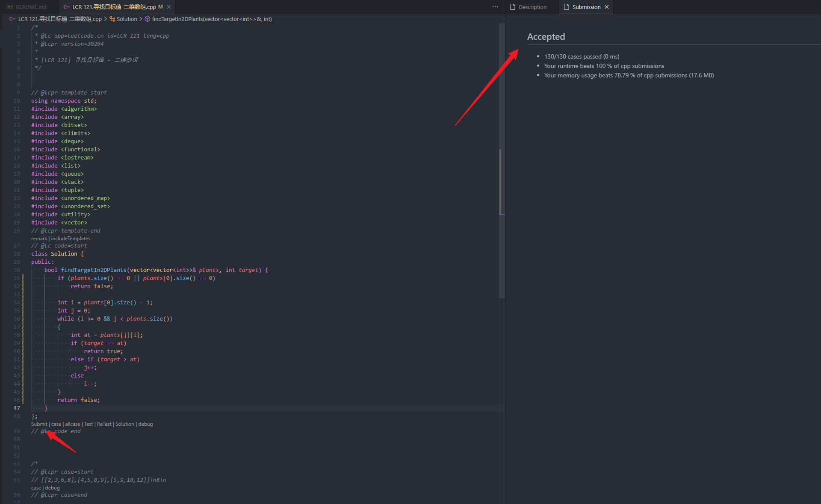Expand the Solution breadcrumb dropdown

tap(127, 19)
